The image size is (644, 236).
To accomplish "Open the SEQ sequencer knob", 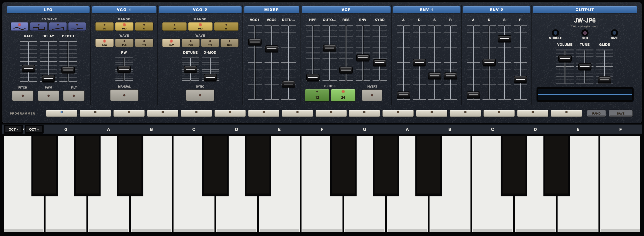I will [x=585, y=33].
